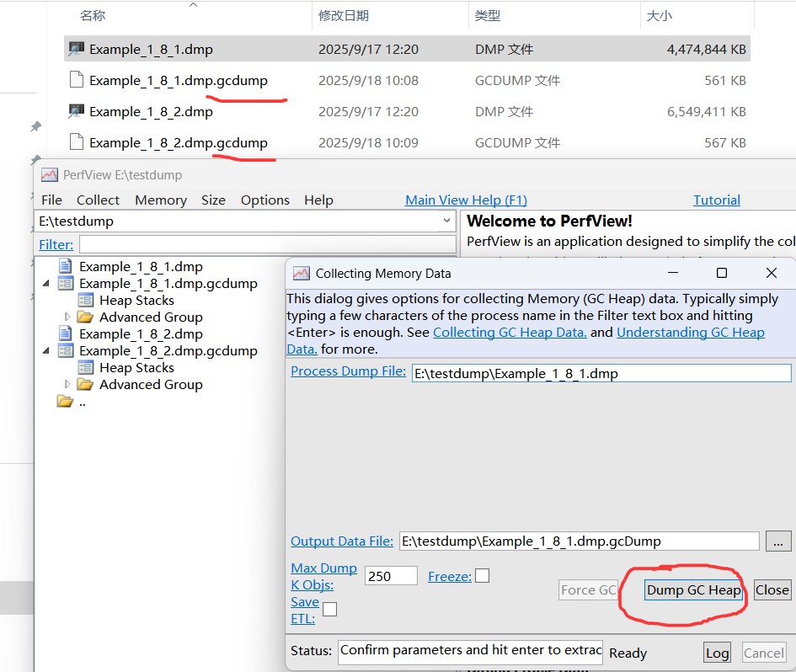Viewport: 796px width, 672px height.
Task: Click the PerfView title bar app icon
Action: tap(50, 175)
